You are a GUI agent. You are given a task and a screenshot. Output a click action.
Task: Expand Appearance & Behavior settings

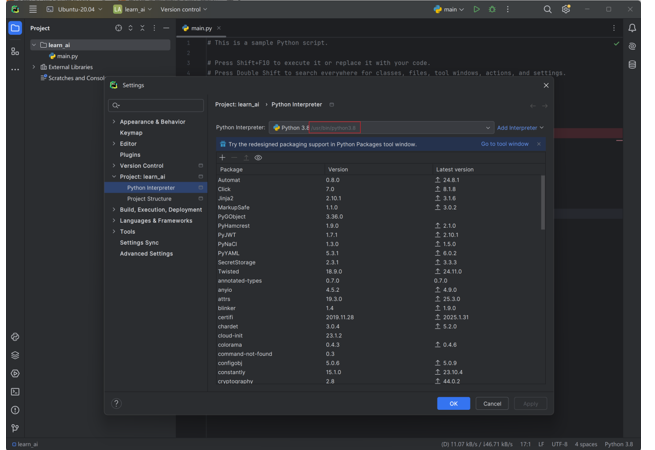(x=114, y=122)
